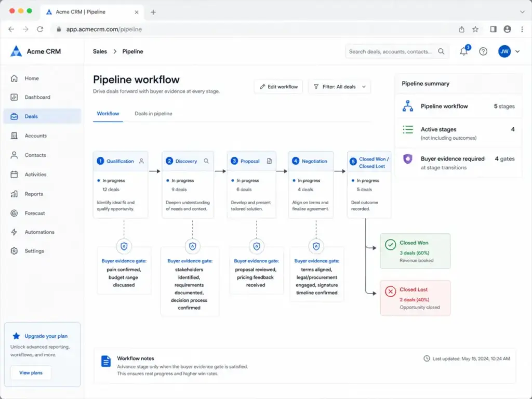Click the shield gate icon under Negotiation
The width and height of the screenshot is (532, 399).
(316, 246)
